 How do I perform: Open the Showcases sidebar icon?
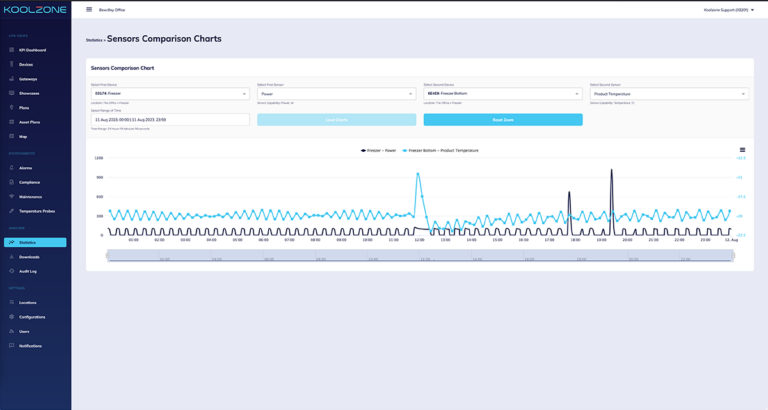[x=12, y=93]
